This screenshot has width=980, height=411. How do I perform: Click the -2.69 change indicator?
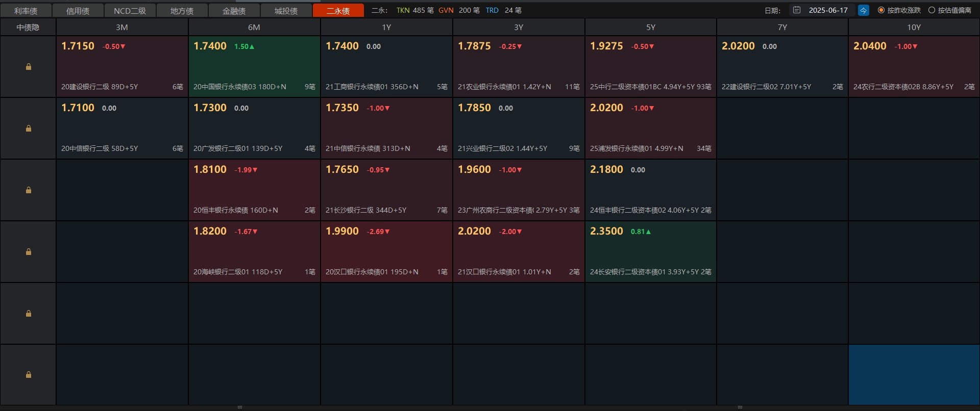pyautogui.click(x=378, y=232)
